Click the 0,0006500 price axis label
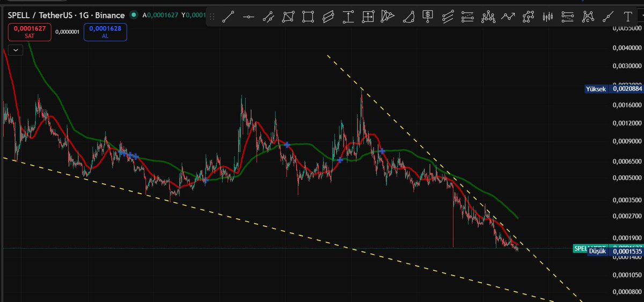 point(627,161)
